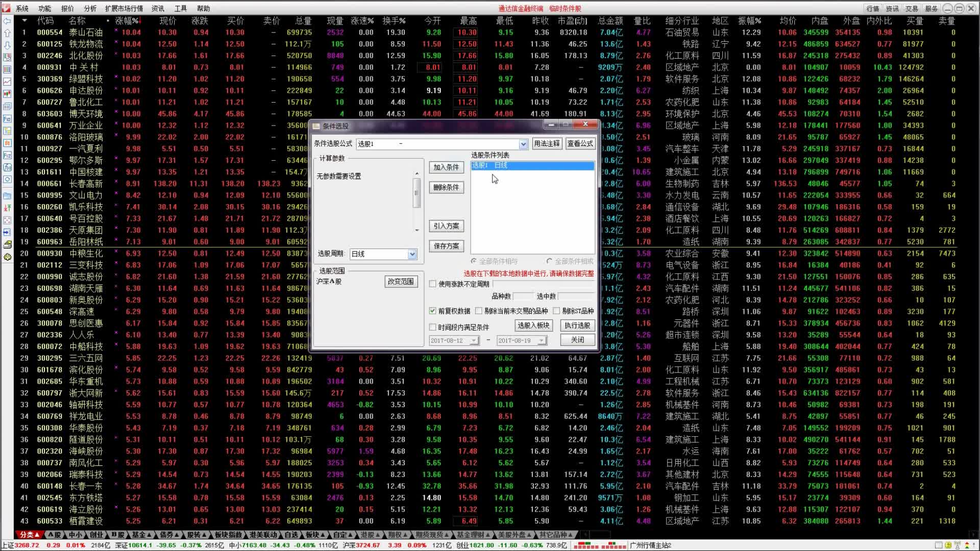Open the 扩展市场行情 menu
This screenshot has height=551, width=980.
(124, 9)
